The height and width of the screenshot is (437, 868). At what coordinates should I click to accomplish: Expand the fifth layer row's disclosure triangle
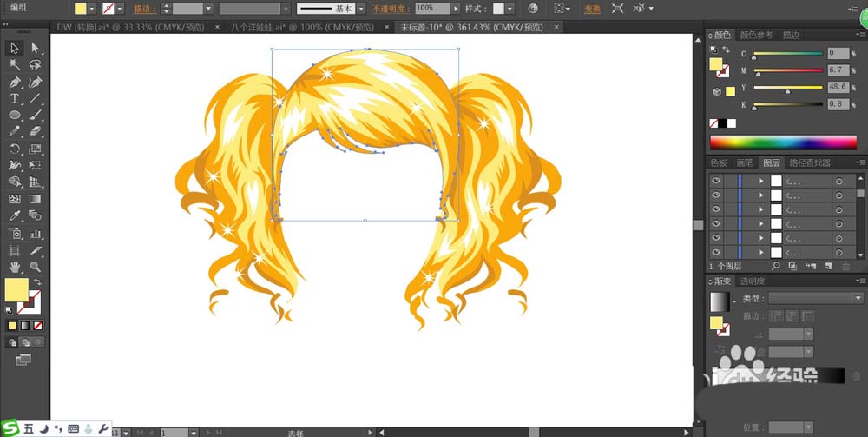point(761,238)
